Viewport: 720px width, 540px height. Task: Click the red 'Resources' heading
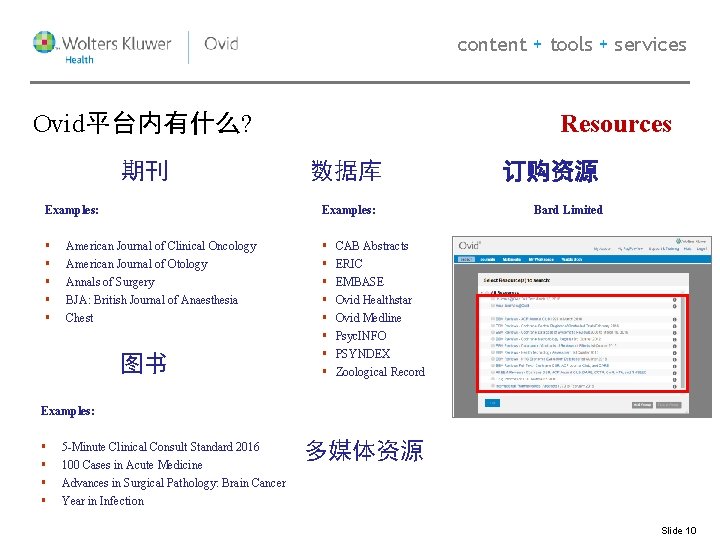click(616, 124)
